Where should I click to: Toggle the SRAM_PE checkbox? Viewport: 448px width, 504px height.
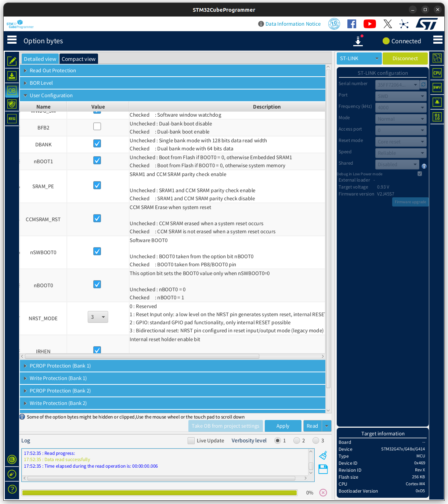tap(97, 185)
